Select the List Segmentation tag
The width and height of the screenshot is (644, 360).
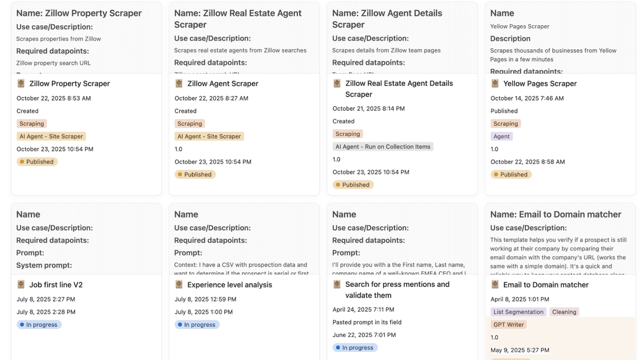tap(518, 312)
